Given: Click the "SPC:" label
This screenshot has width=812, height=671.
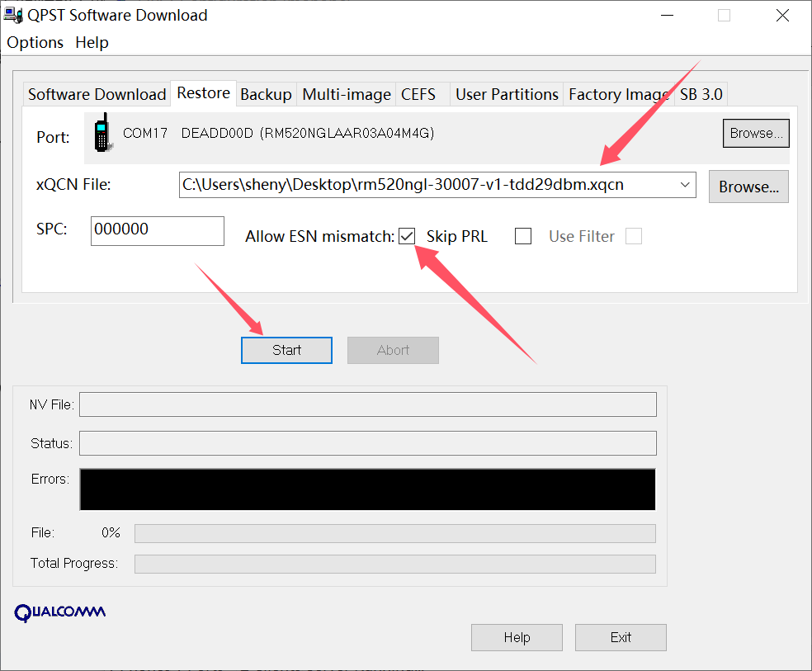Looking at the screenshot, I should coord(52,229).
